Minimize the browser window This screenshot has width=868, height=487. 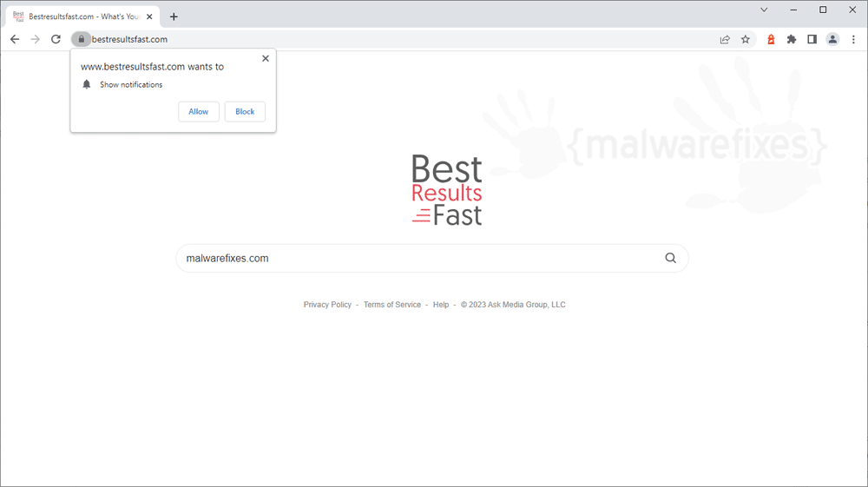tap(793, 10)
